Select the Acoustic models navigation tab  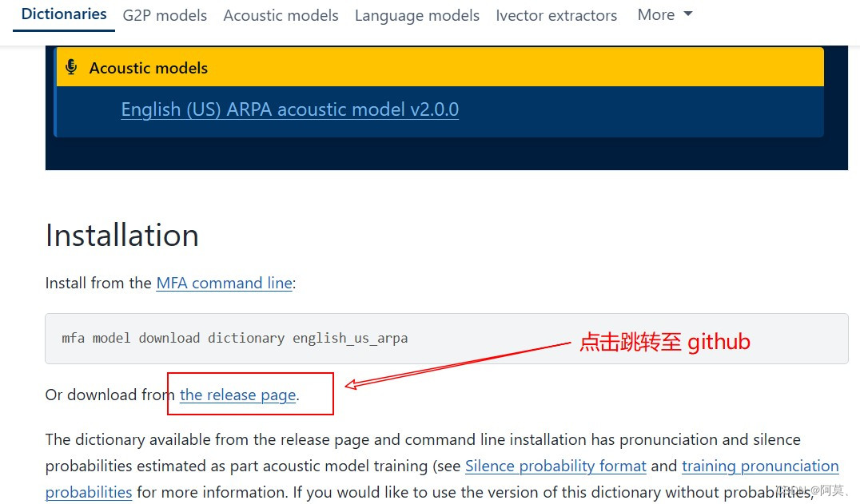(281, 15)
